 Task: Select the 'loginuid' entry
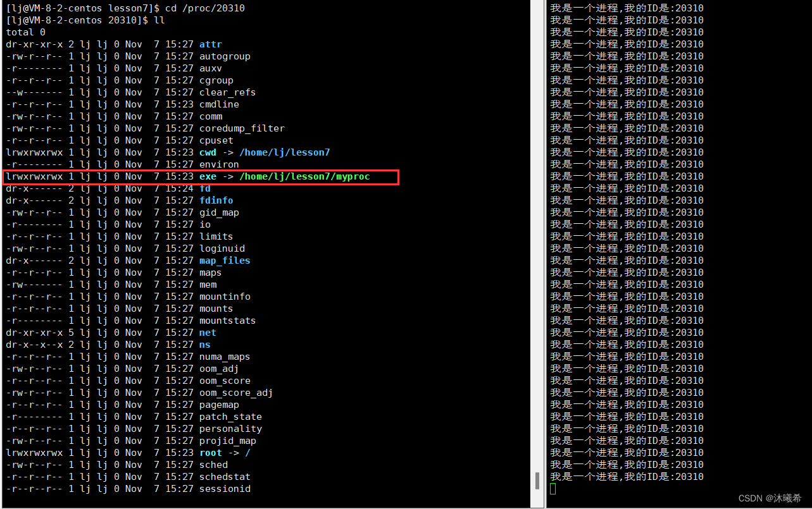pyautogui.click(x=222, y=248)
